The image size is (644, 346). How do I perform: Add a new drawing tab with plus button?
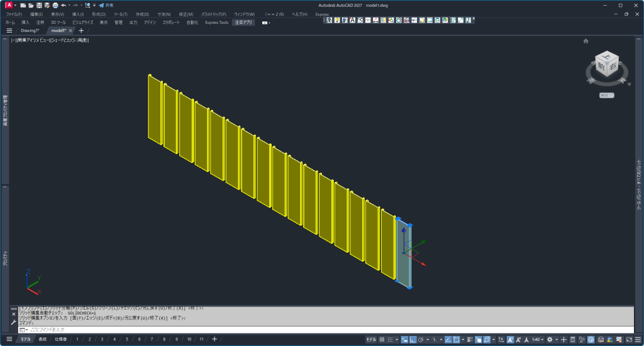[81, 30]
